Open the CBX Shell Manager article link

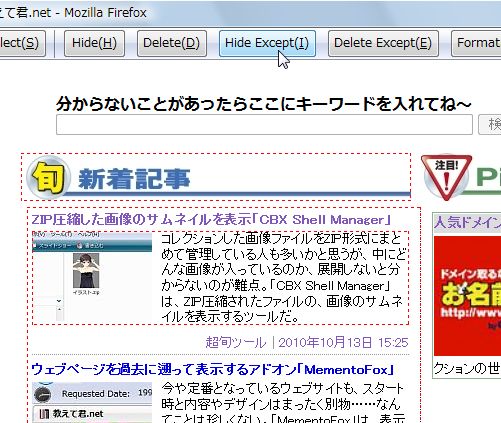[x=211, y=220]
